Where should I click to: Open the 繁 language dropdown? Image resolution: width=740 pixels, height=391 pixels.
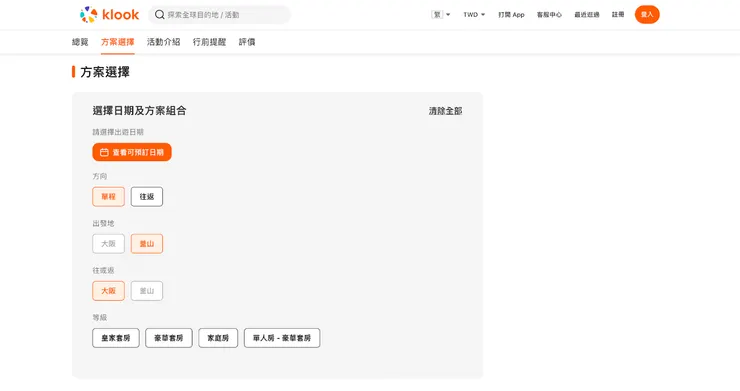(x=440, y=15)
